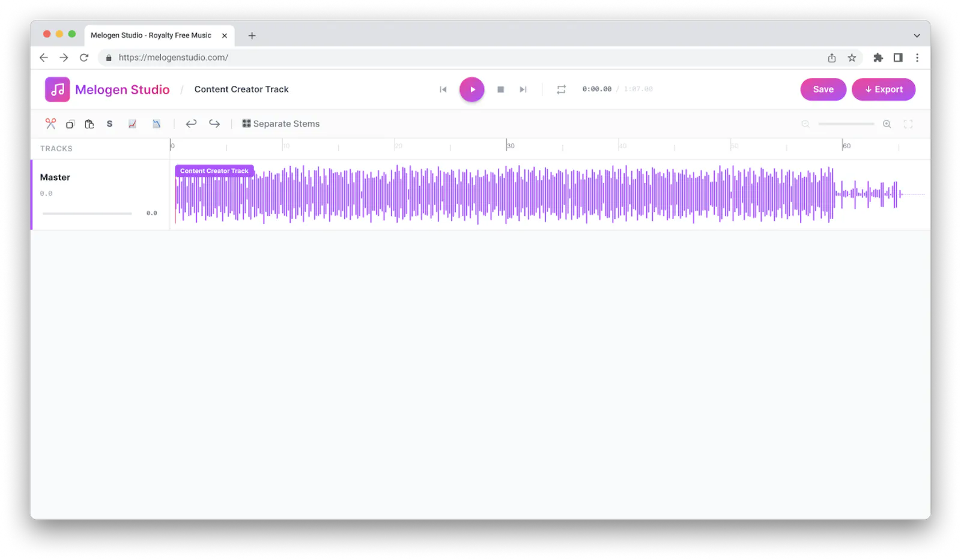Image resolution: width=961 pixels, height=560 pixels.
Task: Go back in browser
Action: (x=44, y=58)
